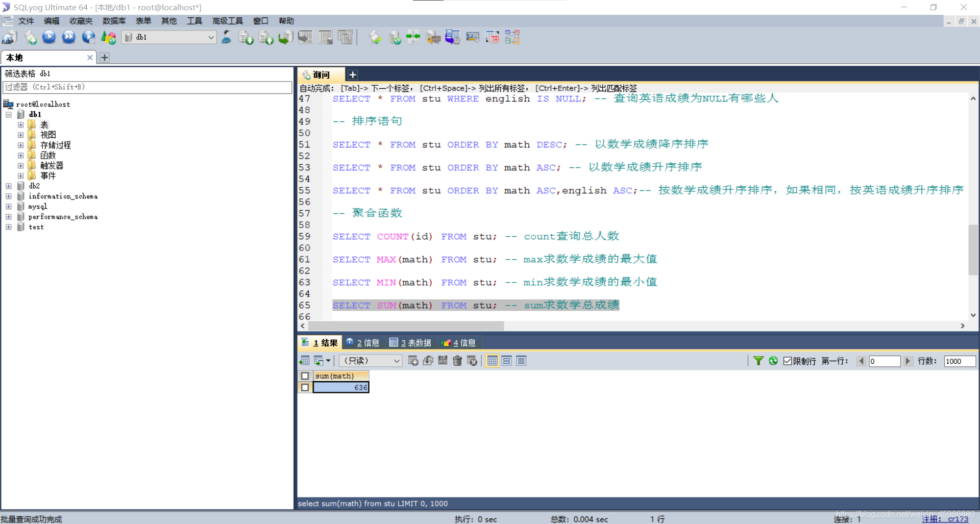Switch to the 4 信息 tab
The width and height of the screenshot is (980, 524).
point(459,343)
